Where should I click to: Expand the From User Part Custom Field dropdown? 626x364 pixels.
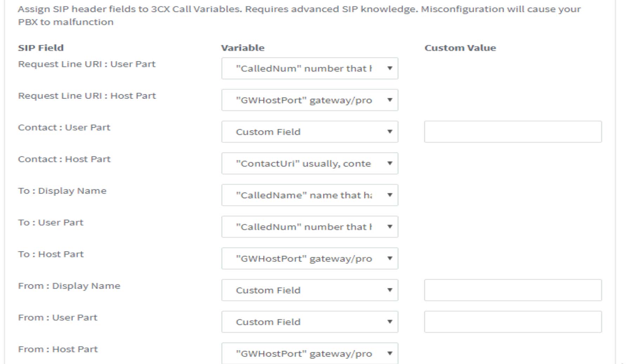point(309,322)
